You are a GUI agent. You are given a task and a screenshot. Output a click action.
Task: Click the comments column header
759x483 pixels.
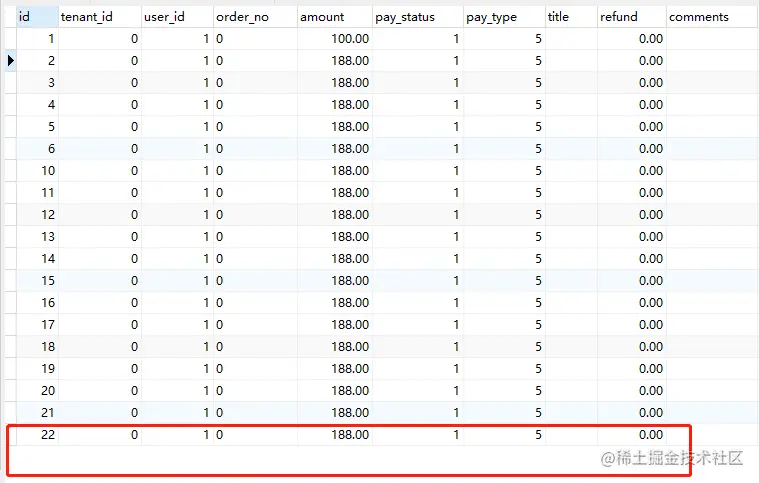pyautogui.click(x=713, y=17)
